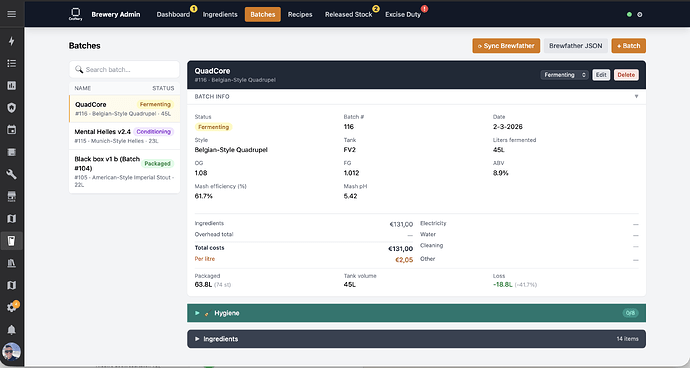
Task: Click the Loss value -18.8L
Action: [x=503, y=285]
